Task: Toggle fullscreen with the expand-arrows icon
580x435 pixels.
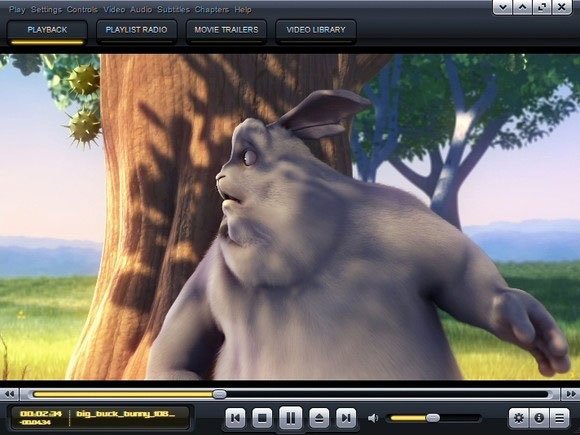Action: (542, 7)
